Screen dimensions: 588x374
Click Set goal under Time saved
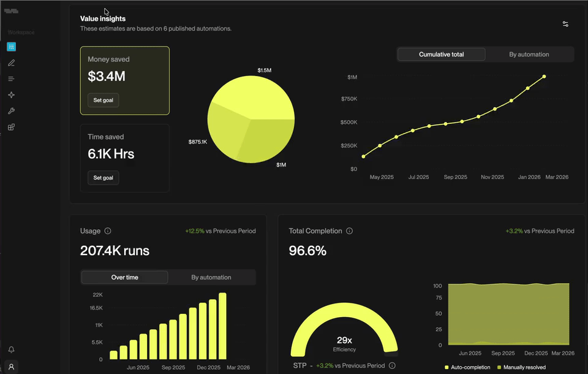103,178
